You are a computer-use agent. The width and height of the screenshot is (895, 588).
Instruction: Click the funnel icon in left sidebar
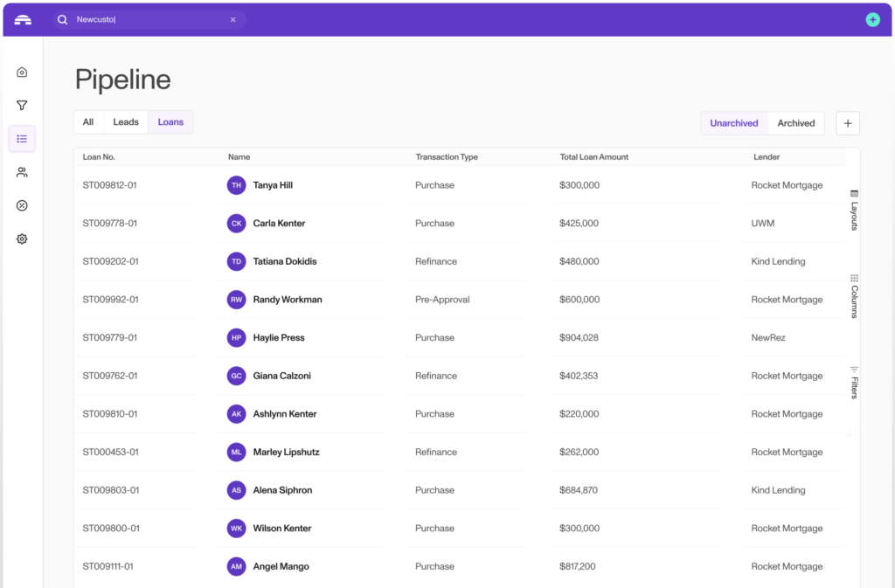22,106
